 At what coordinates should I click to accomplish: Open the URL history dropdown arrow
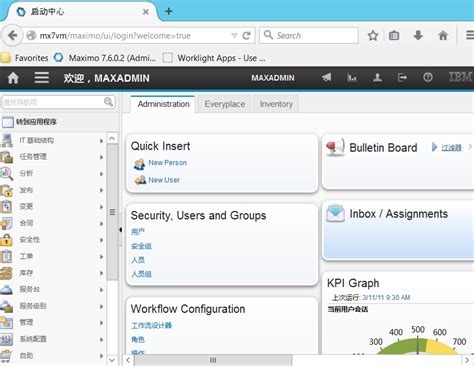(234, 35)
